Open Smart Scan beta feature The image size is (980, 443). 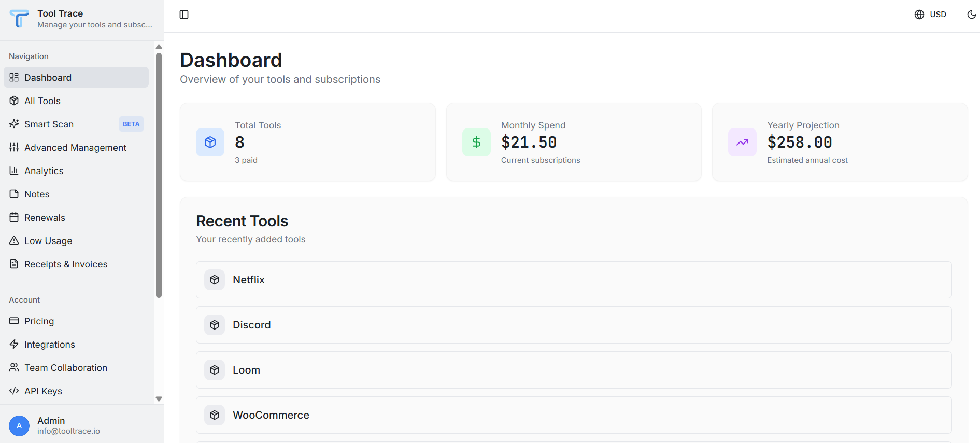[49, 124]
